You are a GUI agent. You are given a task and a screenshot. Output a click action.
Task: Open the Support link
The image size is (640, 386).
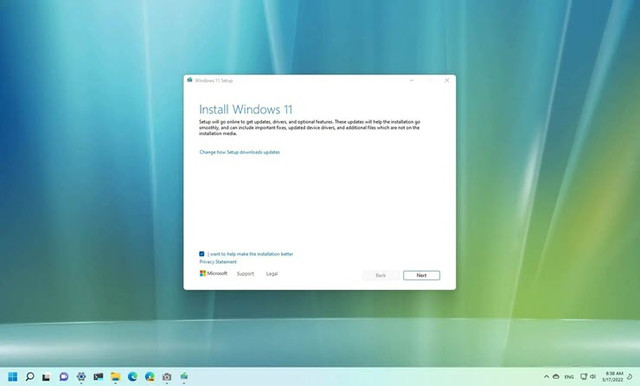coord(245,274)
